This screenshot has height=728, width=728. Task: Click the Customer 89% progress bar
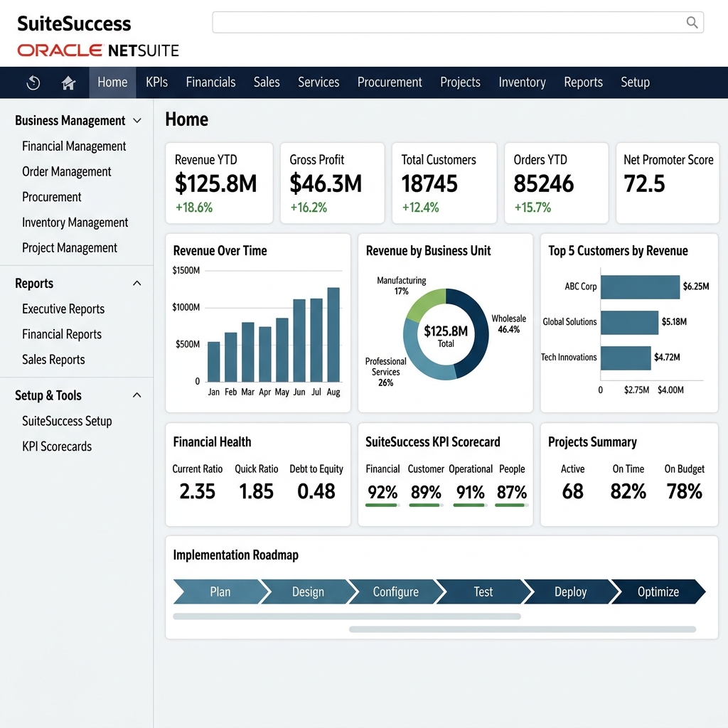coord(427,505)
